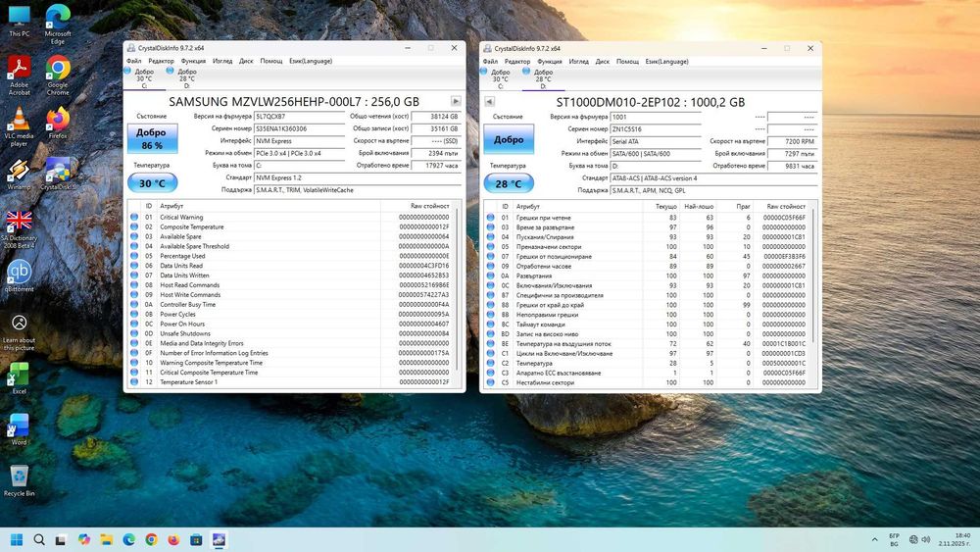Click the Добро 86 % health status button
Screen dimensions: 980x552
point(153,139)
